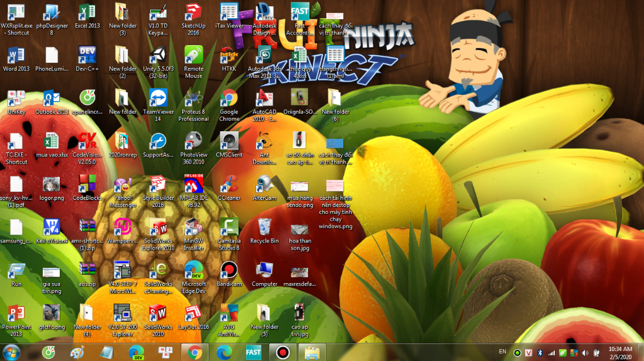This screenshot has width=644, height=361.
Task: Select the hoa than son.jpg thumbnail
Action: tap(299, 229)
